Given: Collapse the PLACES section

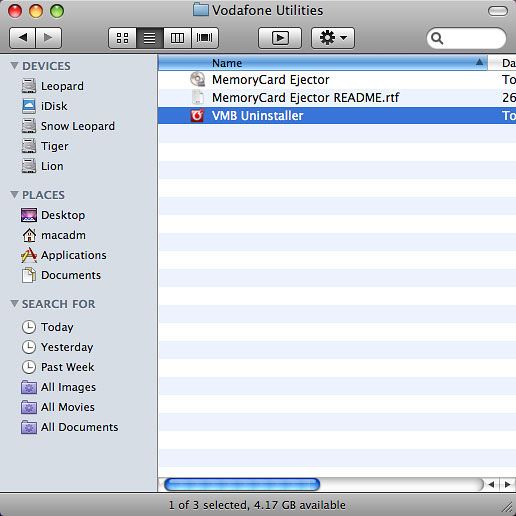Looking at the screenshot, I should pos(14,194).
